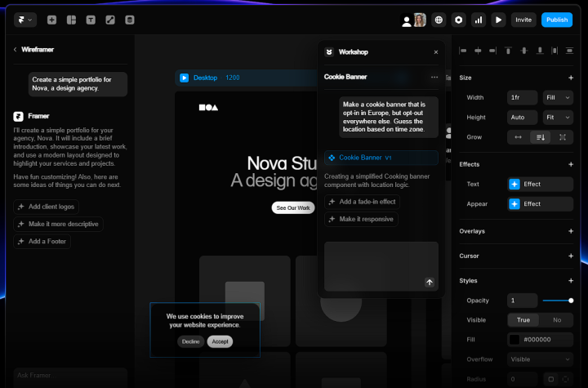
Task: Set Visible to No
Action: click(x=556, y=320)
